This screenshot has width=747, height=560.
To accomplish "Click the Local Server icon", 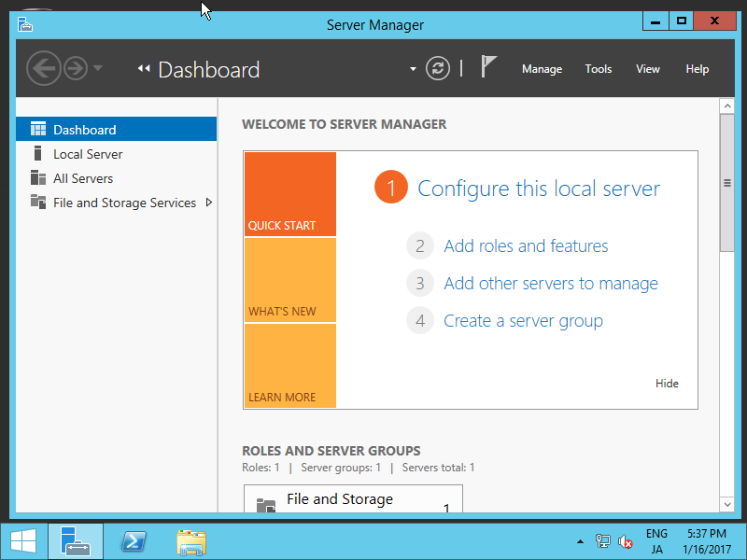I will (38, 153).
